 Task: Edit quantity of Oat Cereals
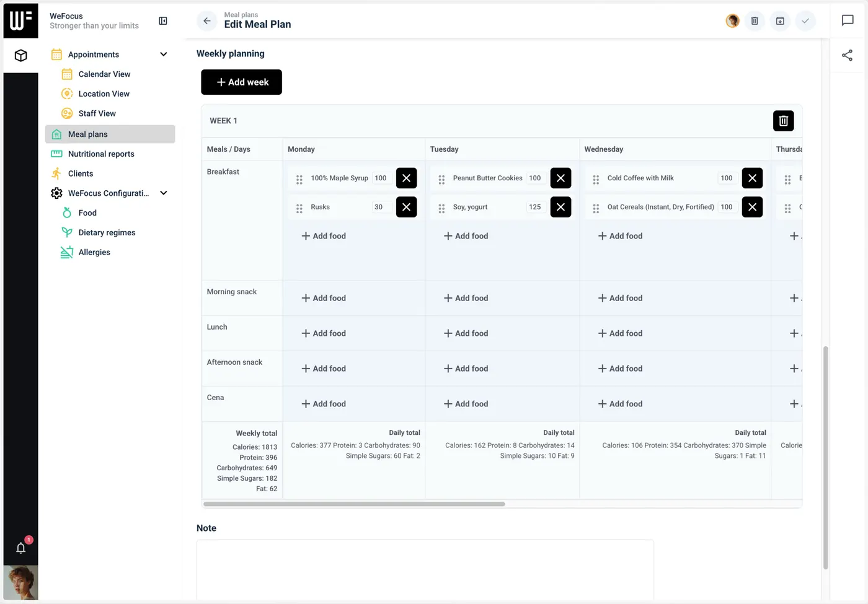(727, 207)
